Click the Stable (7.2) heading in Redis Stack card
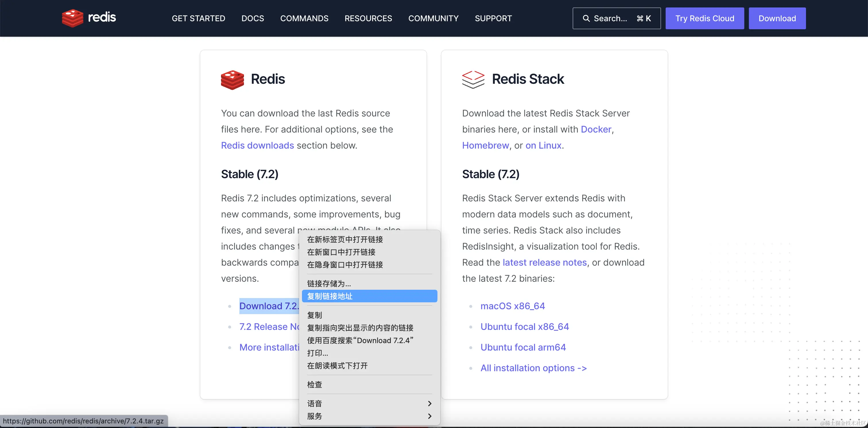 [x=491, y=174]
